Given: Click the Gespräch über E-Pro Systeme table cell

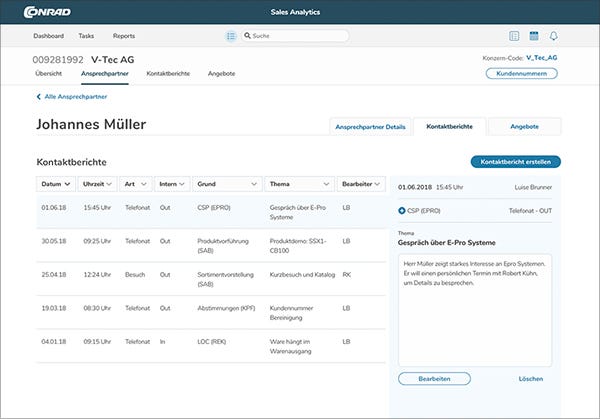Looking at the screenshot, I should (298, 212).
